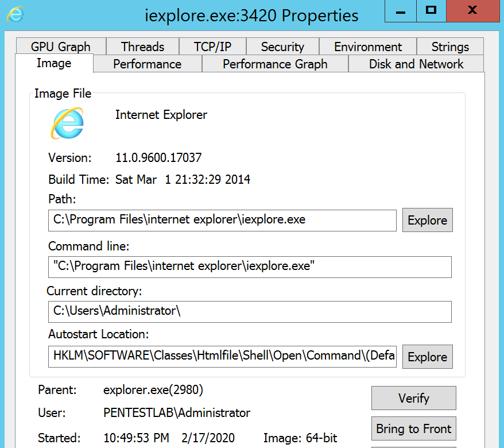
Task: Click the Bring to Front button
Action: [x=413, y=428]
